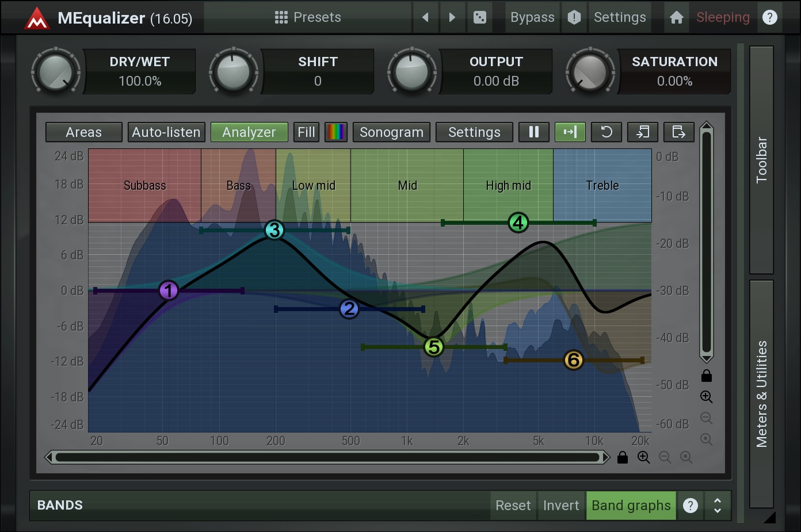Click the OUTPUT 0.00 dB value field
This screenshot has width=801, height=532.
(496, 81)
